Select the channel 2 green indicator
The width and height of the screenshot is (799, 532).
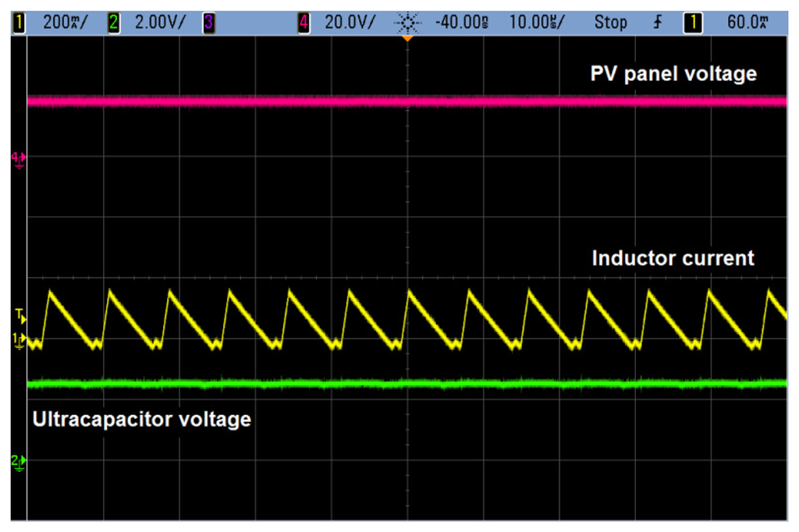point(114,23)
